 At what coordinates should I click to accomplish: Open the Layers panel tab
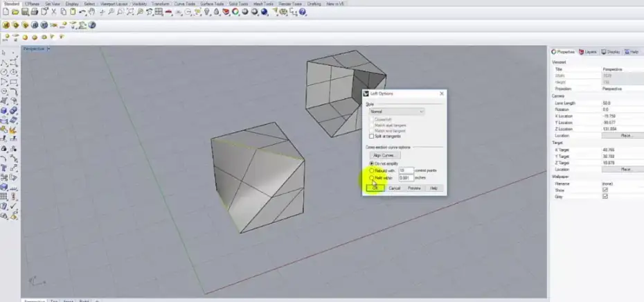587,52
